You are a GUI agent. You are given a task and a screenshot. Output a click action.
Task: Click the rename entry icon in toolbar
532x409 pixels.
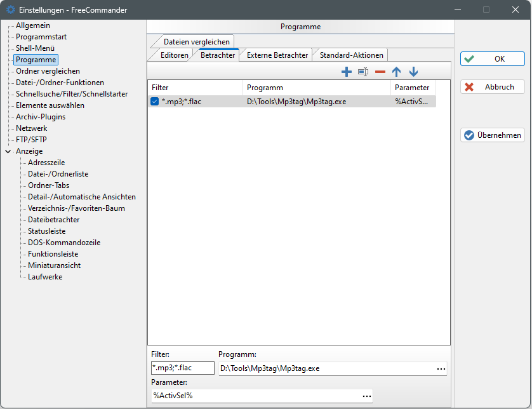coord(363,72)
